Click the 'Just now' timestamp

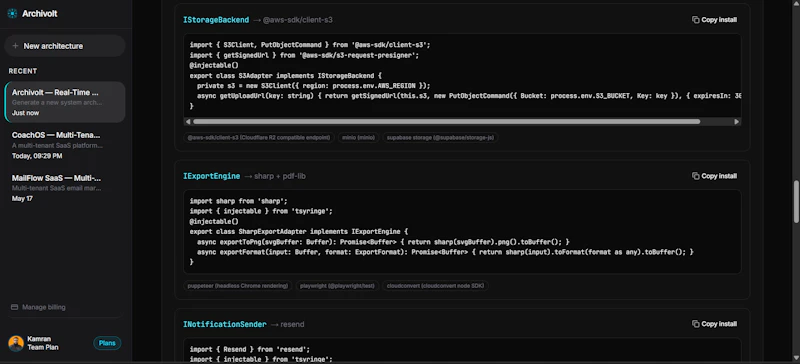coord(26,113)
